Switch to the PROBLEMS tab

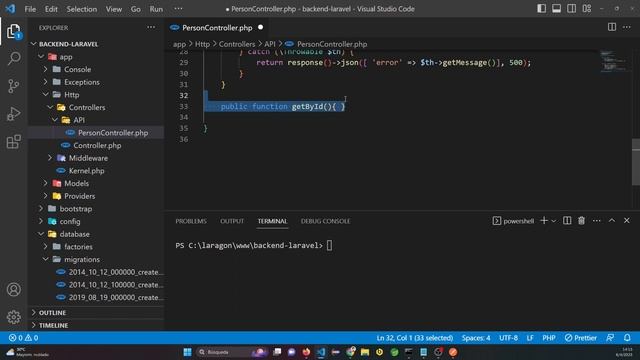coord(191,221)
